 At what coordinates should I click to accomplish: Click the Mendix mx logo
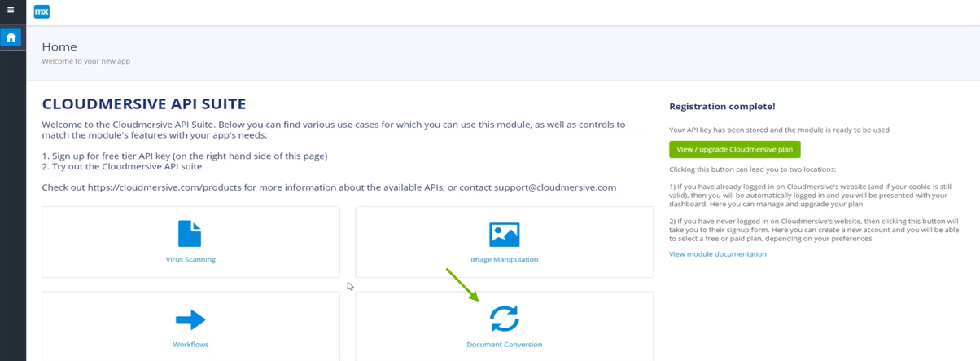click(x=42, y=11)
